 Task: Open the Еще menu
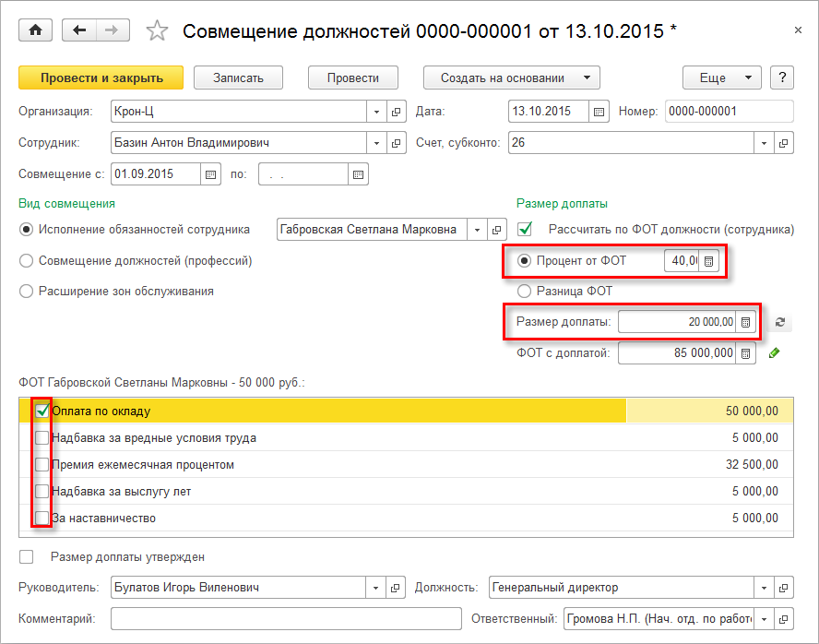click(722, 78)
